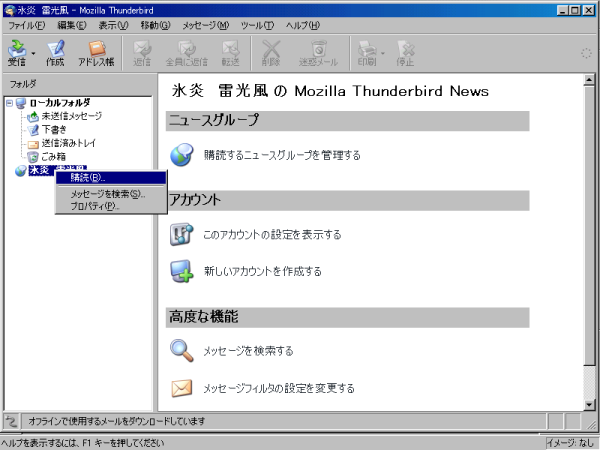This screenshot has height=450, width=600.
Task: Open the ファイル(F) menu
Action: [x=27, y=25]
